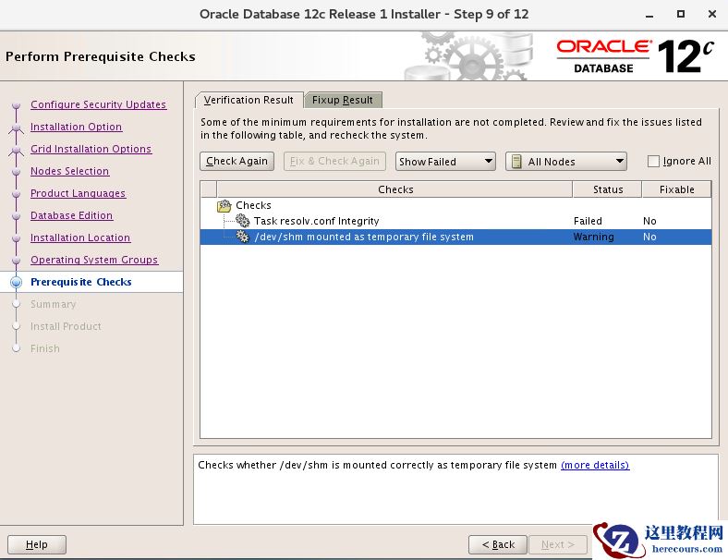Image resolution: width=728 pixels, height=560 pixels.
Task: Click the Summary step label
Action: coord(53,304)
